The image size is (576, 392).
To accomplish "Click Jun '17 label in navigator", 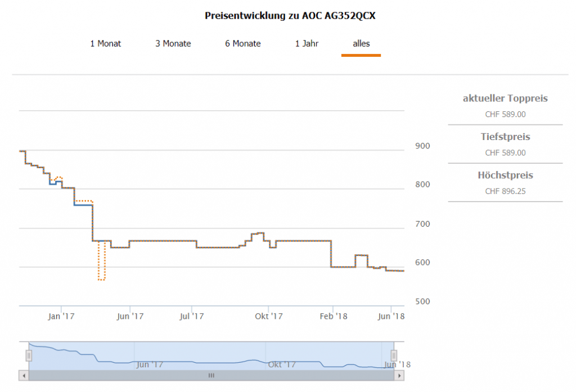I will pos(150,364).
